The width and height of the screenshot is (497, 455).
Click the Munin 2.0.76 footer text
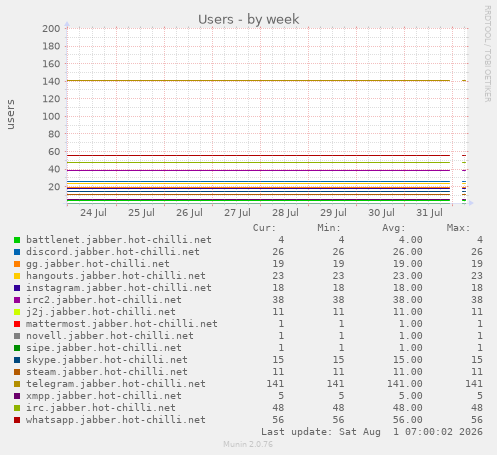[248, 444]
